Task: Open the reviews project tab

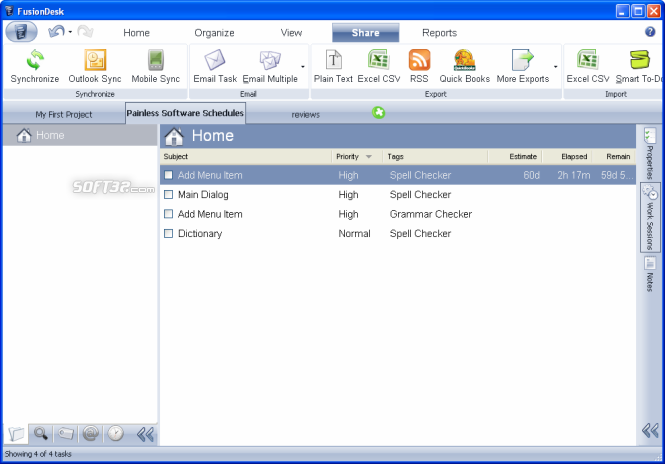Action: pos(305,114)
